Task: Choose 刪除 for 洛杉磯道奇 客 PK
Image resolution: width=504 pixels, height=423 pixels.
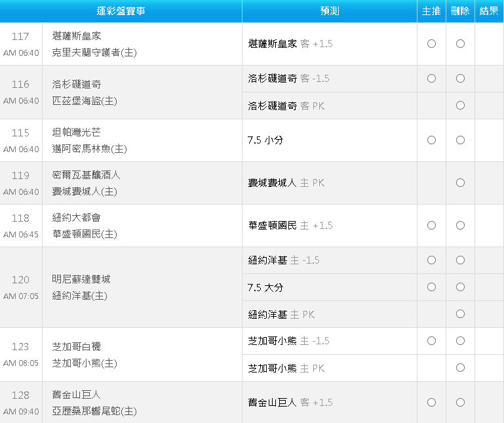Action: [460, 106]
